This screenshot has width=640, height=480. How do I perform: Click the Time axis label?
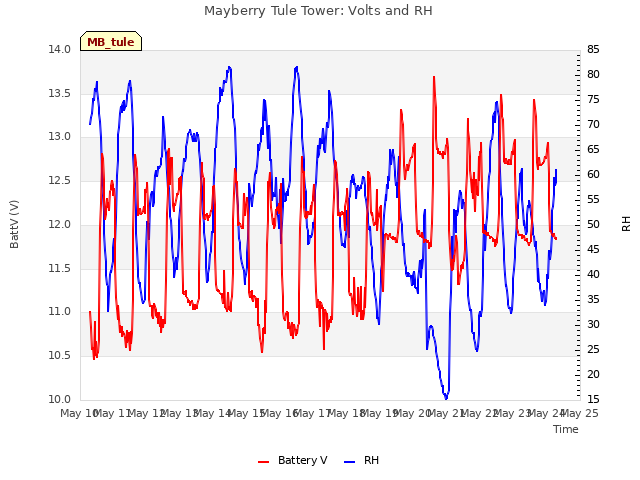566,429
